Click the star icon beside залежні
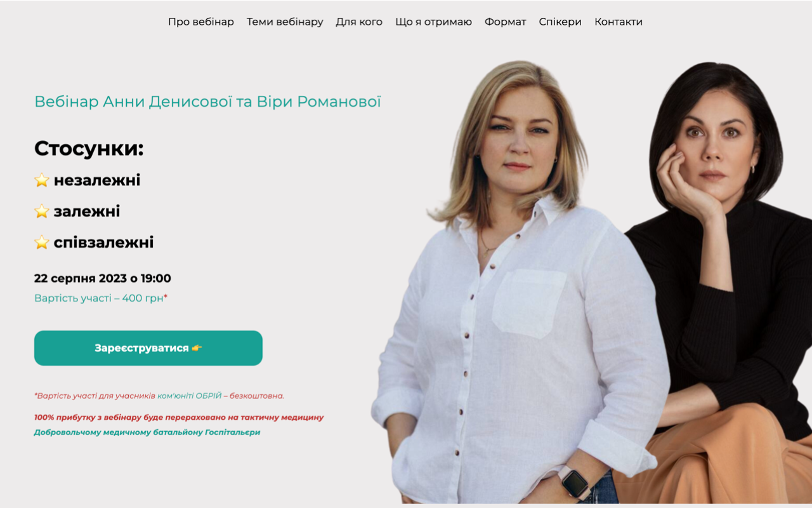Viewport: 812px width, 508px height. pos(42,211)
